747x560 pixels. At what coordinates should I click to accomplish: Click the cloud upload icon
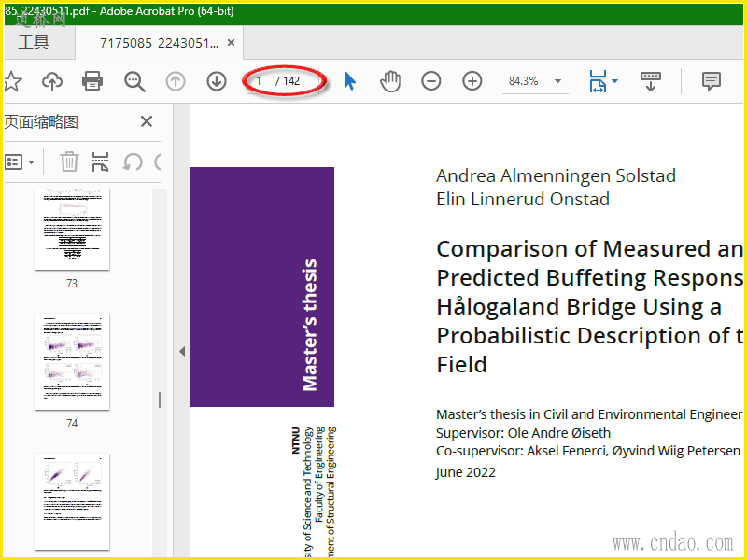tap(52, 81)
